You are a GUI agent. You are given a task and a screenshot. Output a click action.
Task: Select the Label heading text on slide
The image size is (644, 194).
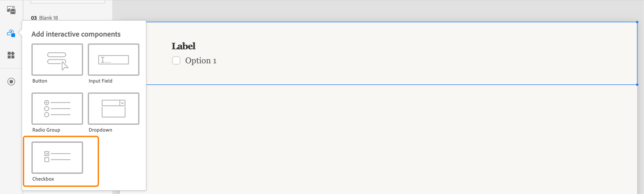(x=184, y=46)
